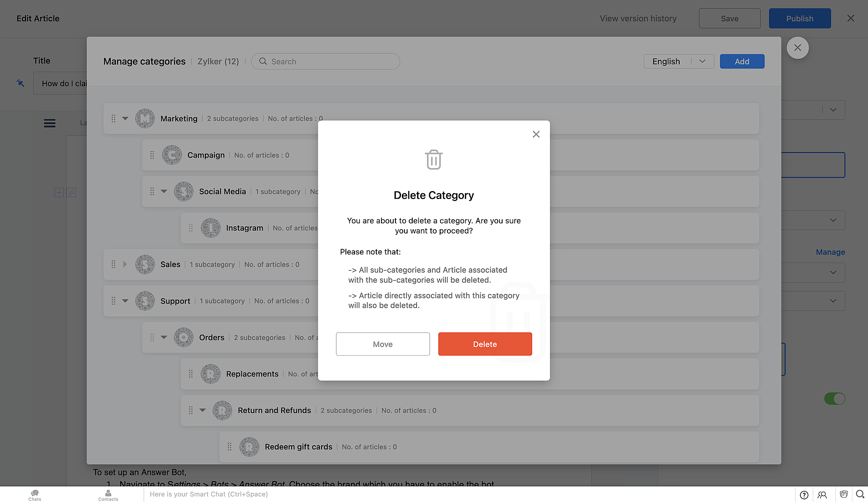Expand the Sales category

pos(125,264)
